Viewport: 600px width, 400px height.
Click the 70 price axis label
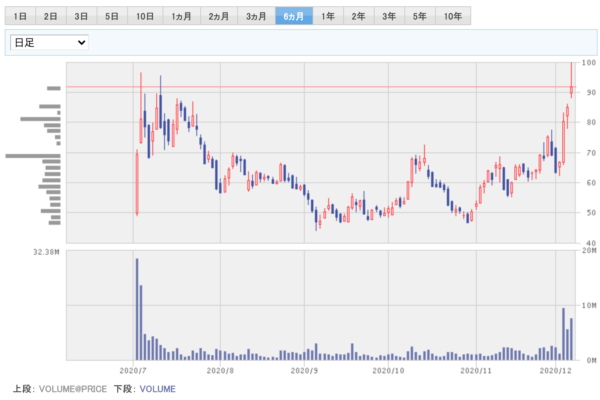(591, 153)
